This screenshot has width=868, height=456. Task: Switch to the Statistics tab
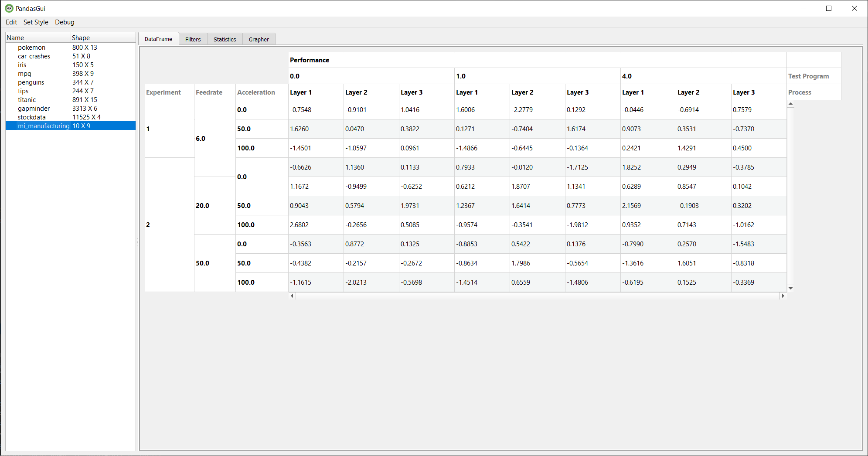click(225, 39)
